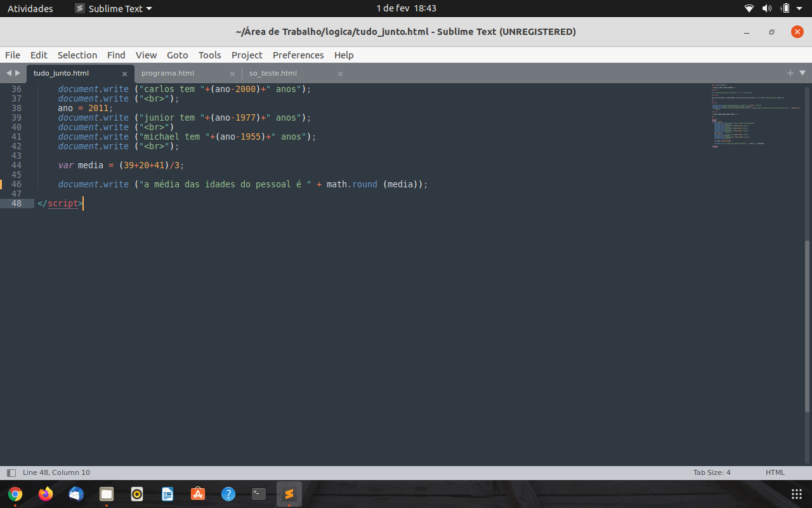Minimize the Sublime Text window
Image resolution: width=812 pixels, height=508 pixels.
tap(747, 32)
